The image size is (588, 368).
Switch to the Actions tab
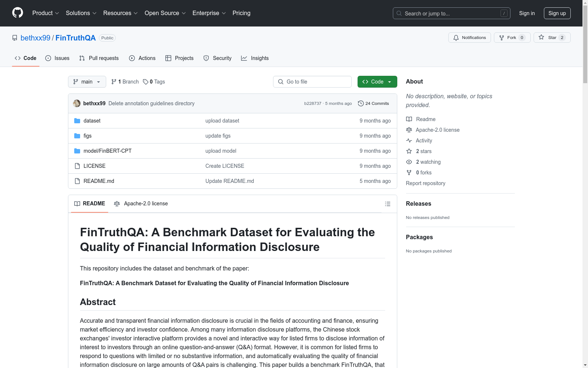pos(142,58)
